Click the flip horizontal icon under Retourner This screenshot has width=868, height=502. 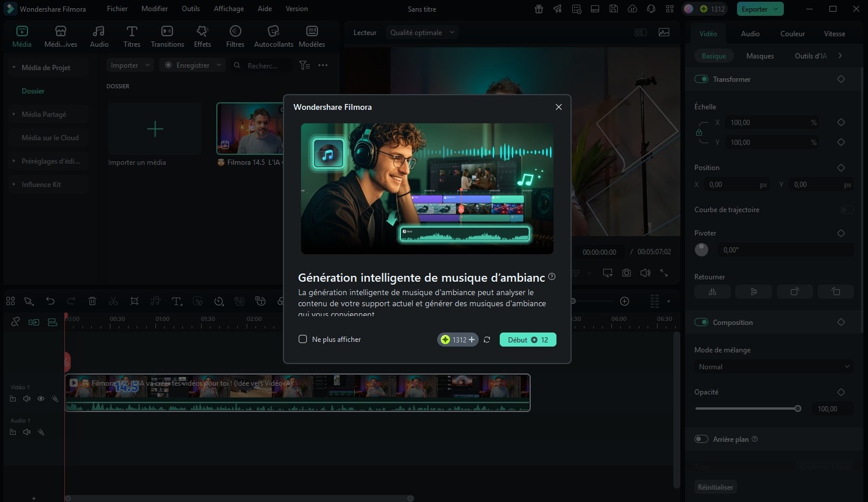[713, 292]
